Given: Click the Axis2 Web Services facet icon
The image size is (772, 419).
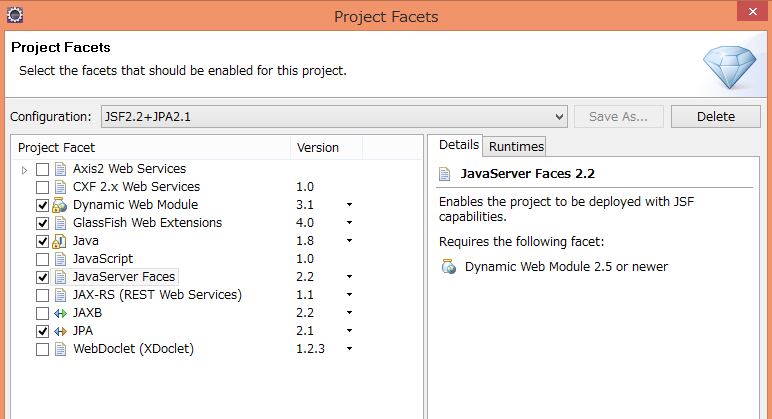Looking at the screenshot, I should pos(60,169).
